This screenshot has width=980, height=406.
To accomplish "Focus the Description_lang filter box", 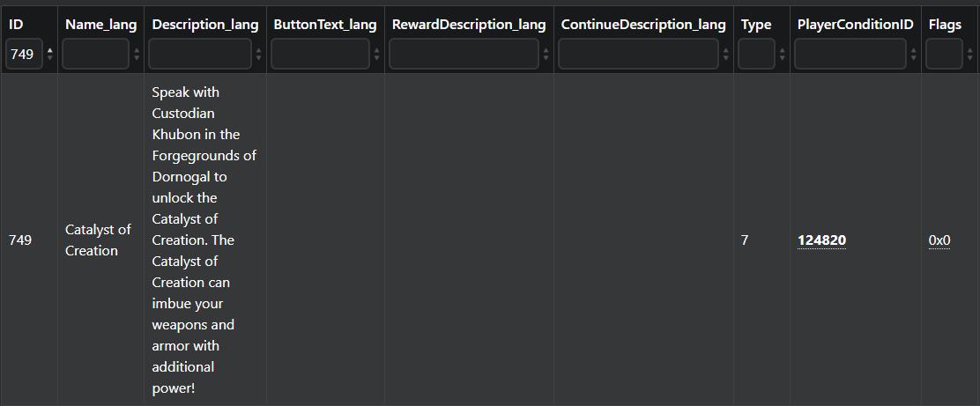I will click(200, 54).
